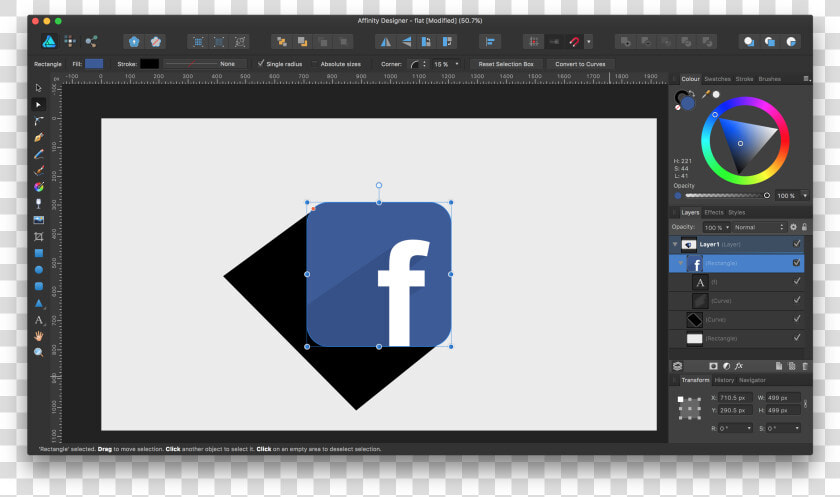Select the Transparency tool
The height and width of the screenshot is (497, 840).
[39, 204]
